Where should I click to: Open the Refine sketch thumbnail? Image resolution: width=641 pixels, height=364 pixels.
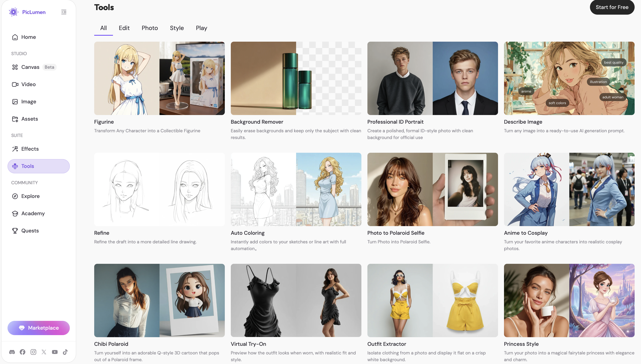point(159,189)
